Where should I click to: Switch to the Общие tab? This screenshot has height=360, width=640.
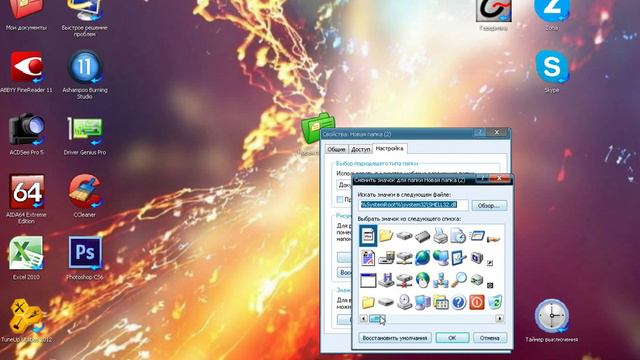(336, 149)
